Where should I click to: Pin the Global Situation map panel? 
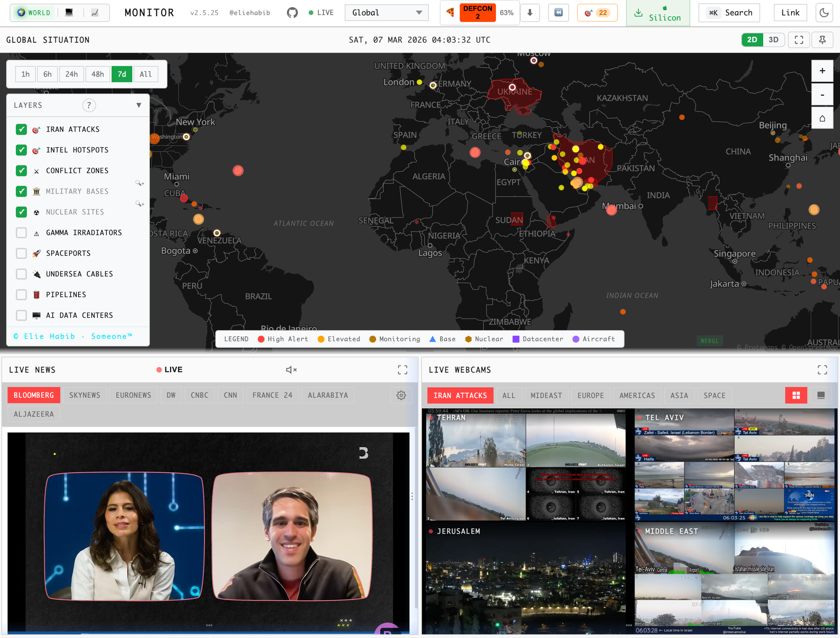[822, 40]
